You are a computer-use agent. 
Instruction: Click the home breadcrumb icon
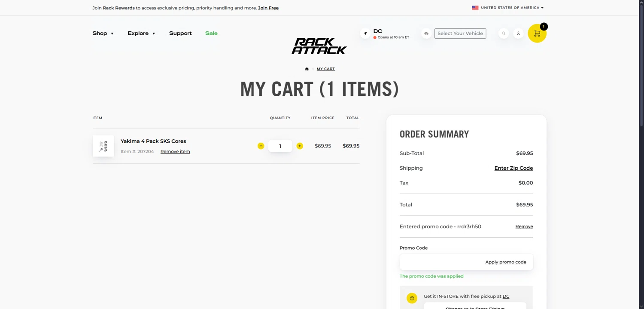tap(307, 69)
